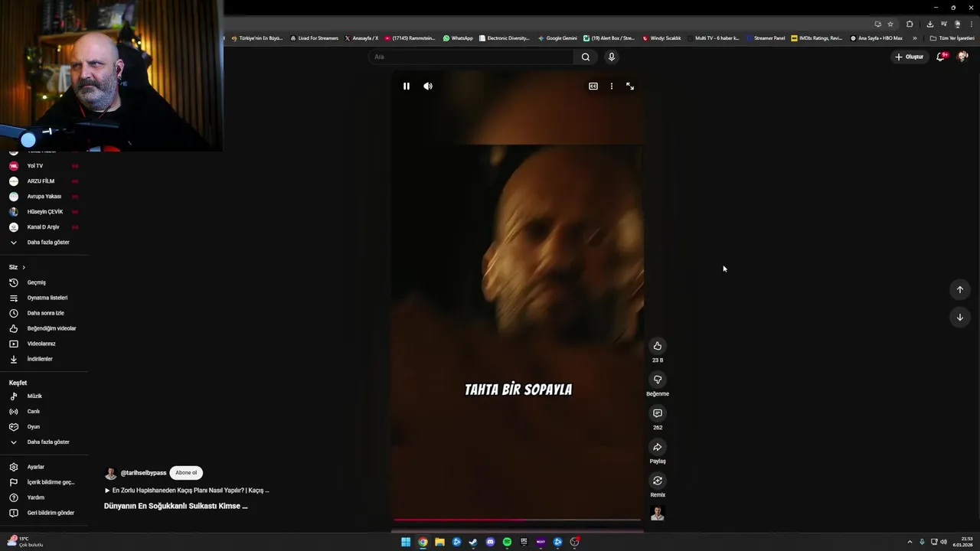Open the Livad For Streamers bookmark
This screenshot has width=980, height=551.
tap(314, 37)
